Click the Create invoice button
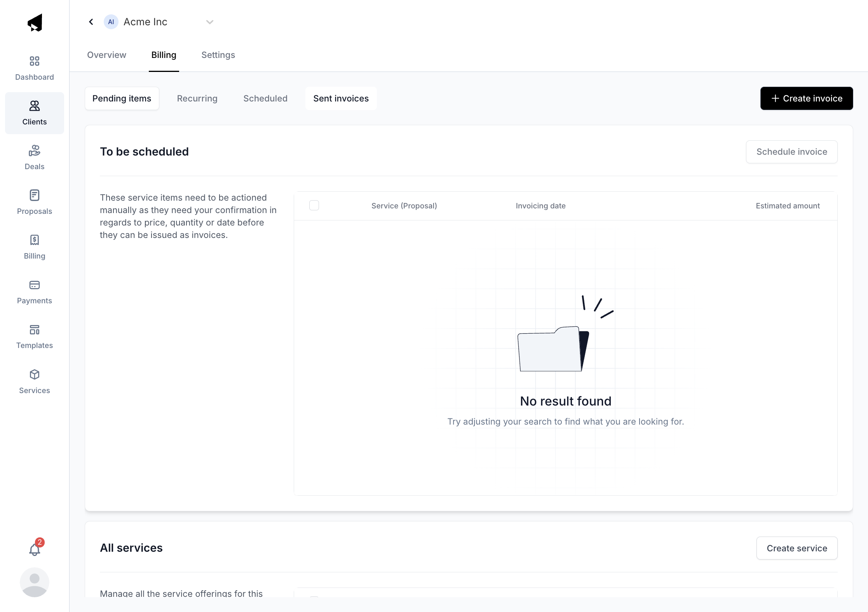The height and width of the screenshot is (612, 868). [807, 98]
